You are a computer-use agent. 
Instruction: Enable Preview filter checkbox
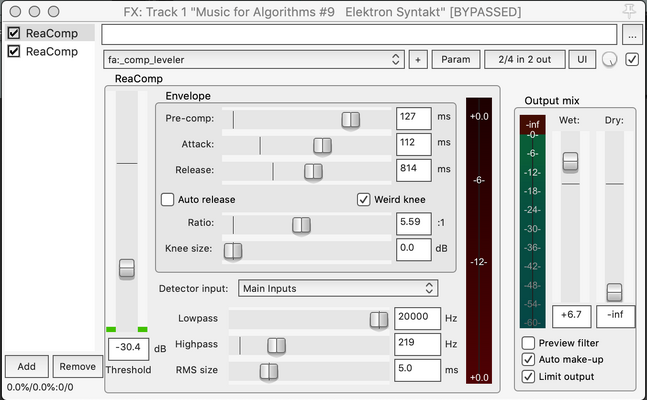coord(528,343)
